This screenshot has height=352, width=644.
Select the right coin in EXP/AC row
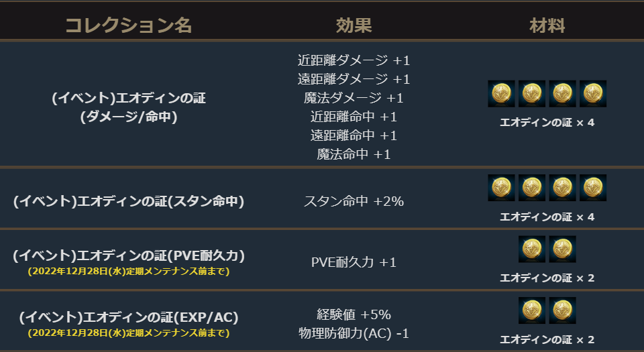tap(562, 310)
